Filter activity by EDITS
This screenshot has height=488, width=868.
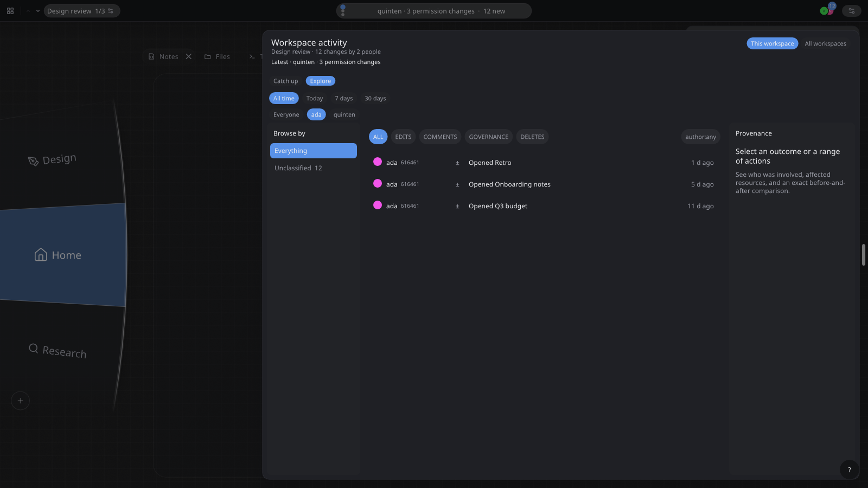pos(403,137)
